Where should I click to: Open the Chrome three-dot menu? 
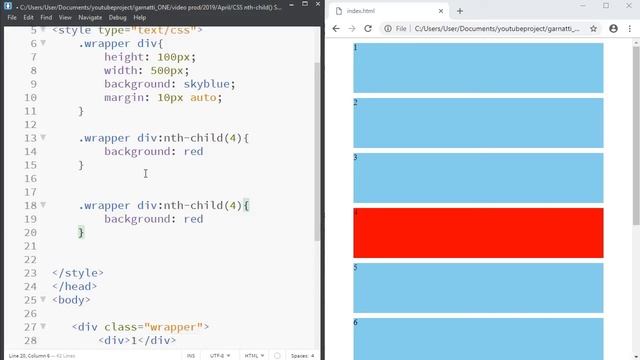click(x=630, y=29)
